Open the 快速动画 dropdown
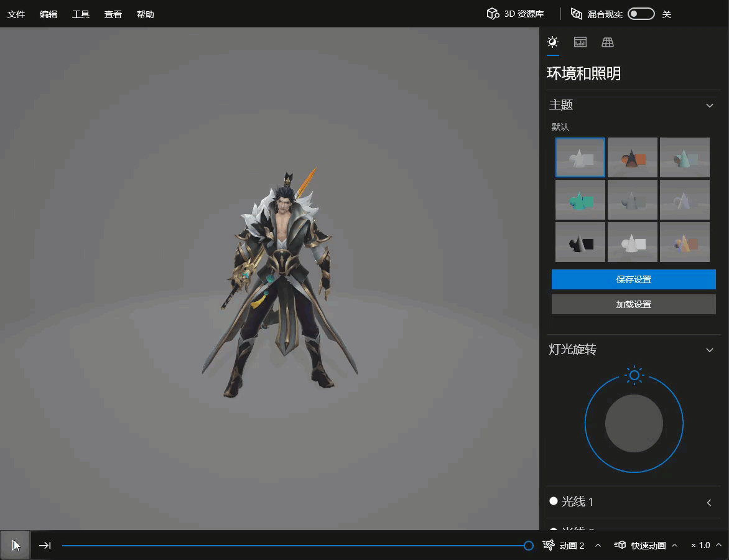Viewport: 729px width, 560px height. [x=675, y=545]
